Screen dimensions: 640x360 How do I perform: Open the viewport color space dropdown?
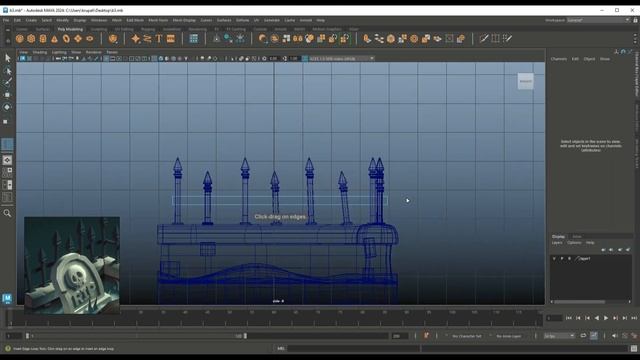[x=341, y=58]
